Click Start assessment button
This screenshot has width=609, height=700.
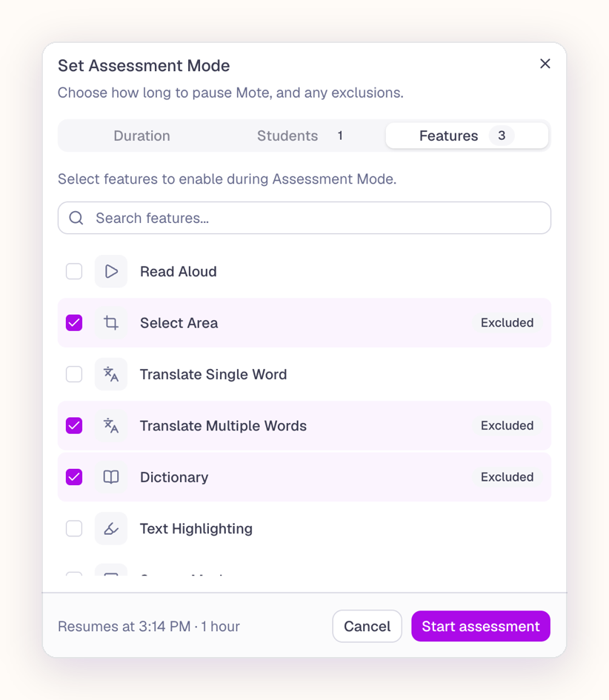481,627
